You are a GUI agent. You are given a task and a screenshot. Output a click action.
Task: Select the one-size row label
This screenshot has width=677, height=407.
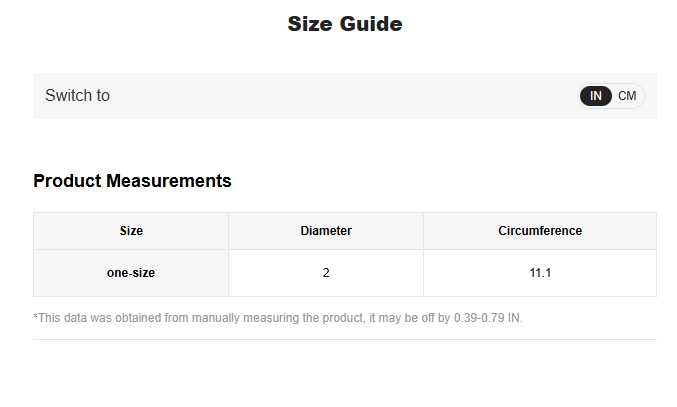coord(131,272)
